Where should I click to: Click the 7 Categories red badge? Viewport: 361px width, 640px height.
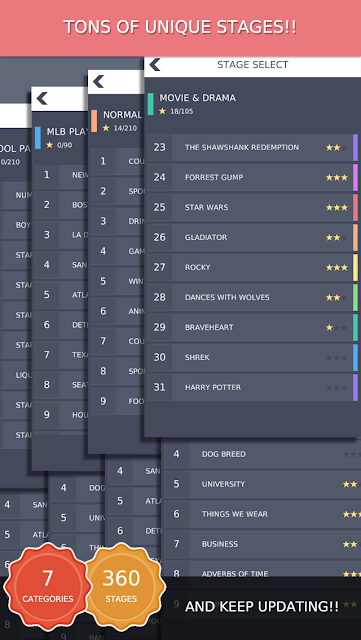(x=48, y=586)
